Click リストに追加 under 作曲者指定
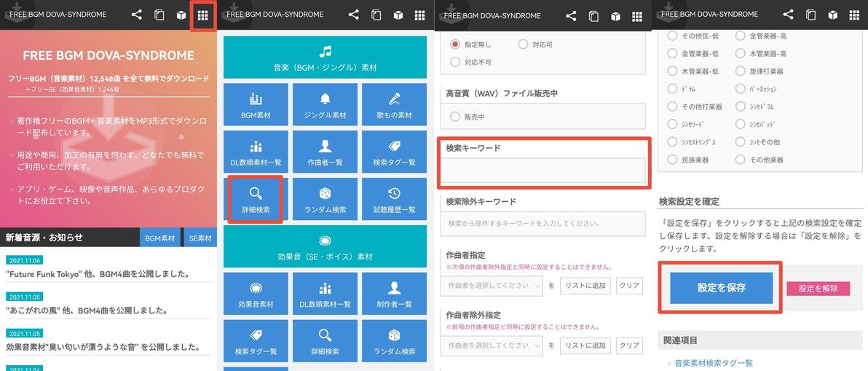868x371 pixels. (585, 286)
